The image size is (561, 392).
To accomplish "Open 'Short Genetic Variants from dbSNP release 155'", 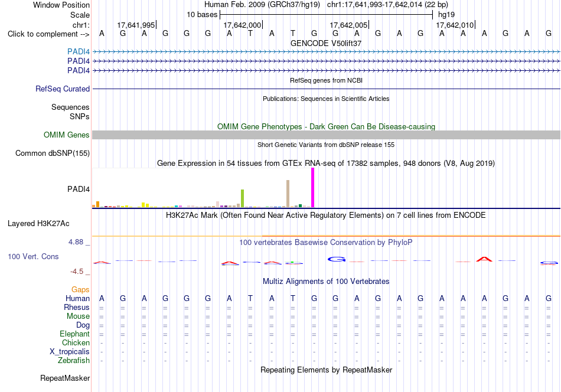I will (326, 145).
